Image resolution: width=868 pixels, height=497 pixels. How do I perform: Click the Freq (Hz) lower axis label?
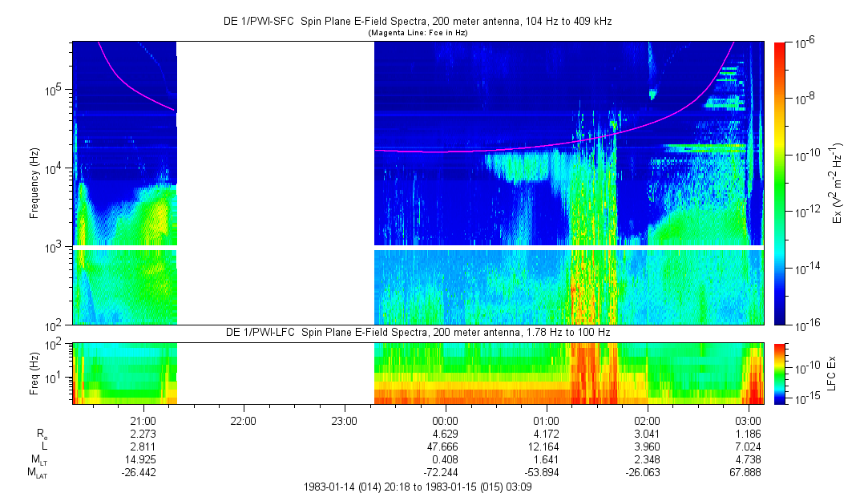34,374
